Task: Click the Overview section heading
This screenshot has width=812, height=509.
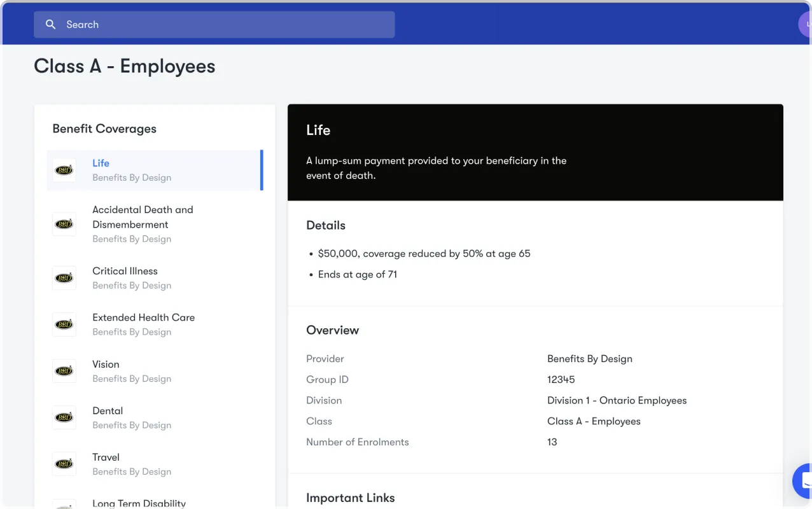Action: coord(333,330)
